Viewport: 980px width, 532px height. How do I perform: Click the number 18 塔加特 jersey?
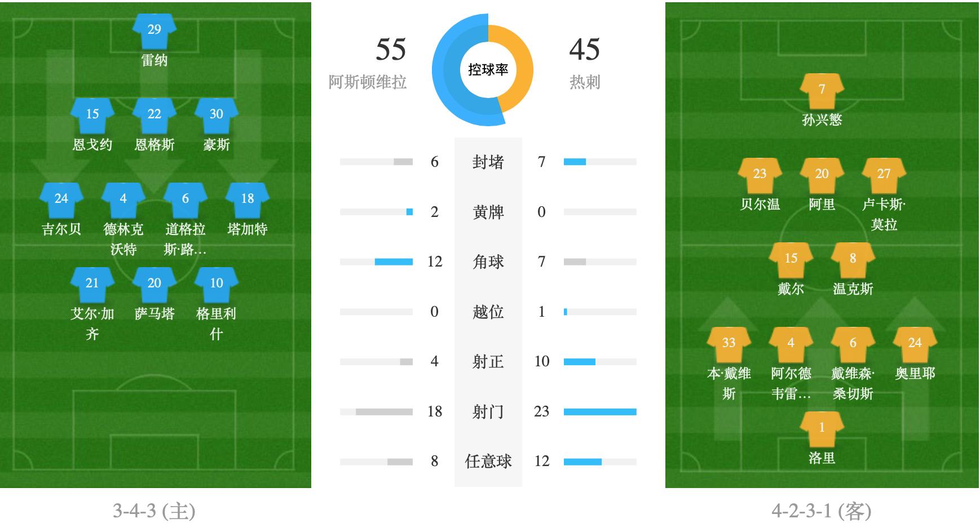247,200
